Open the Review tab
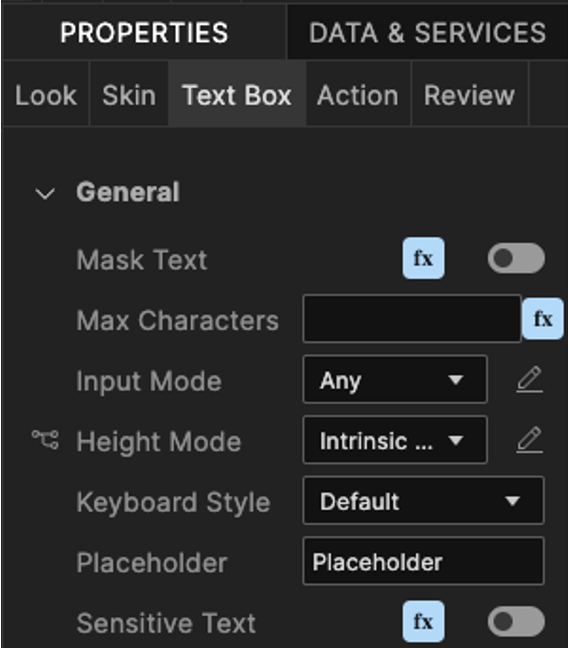This screenshot has height=648, width=568. pos(470,95)
